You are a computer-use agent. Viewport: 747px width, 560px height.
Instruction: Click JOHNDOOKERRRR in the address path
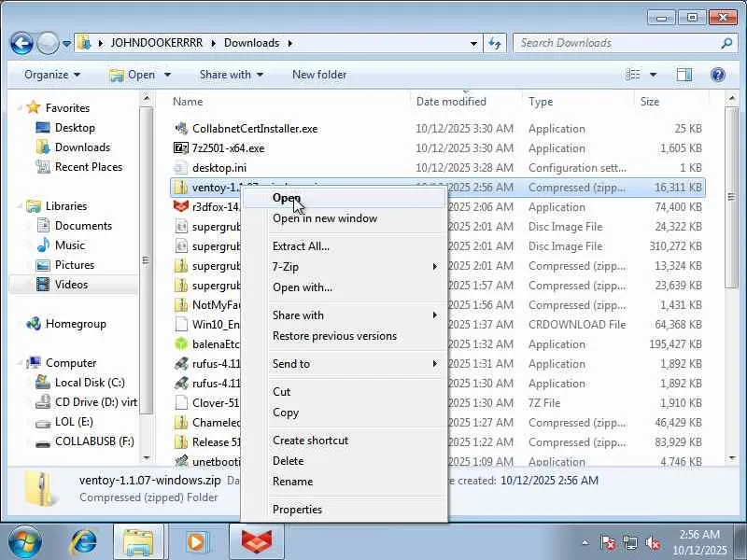pyautogui.click(x=156, y=43)
